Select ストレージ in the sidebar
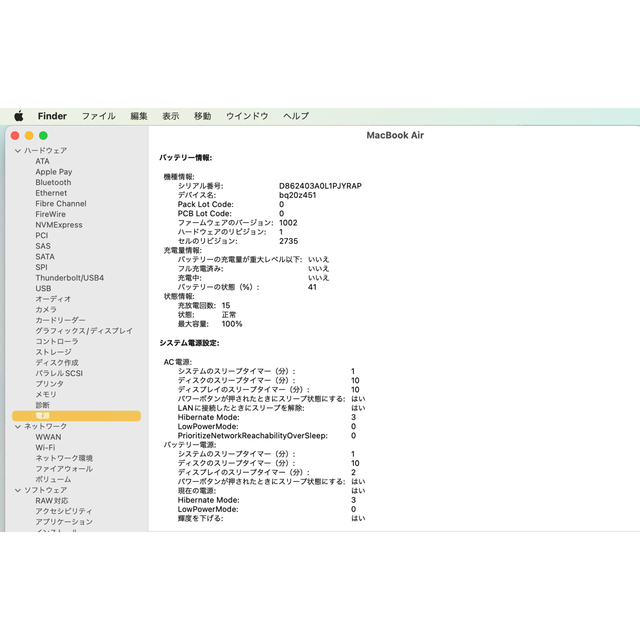Screen dimensions: 640x640 pos(53,352)
